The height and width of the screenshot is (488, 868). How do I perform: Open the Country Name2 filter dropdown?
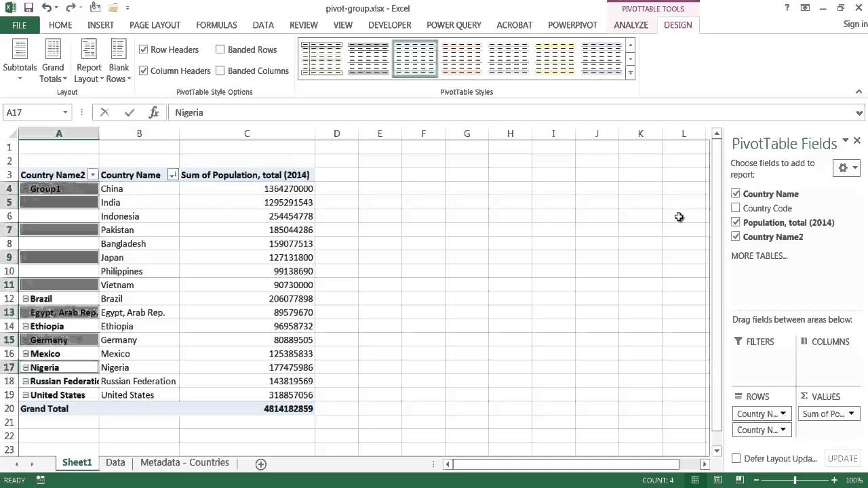[93, 175]
